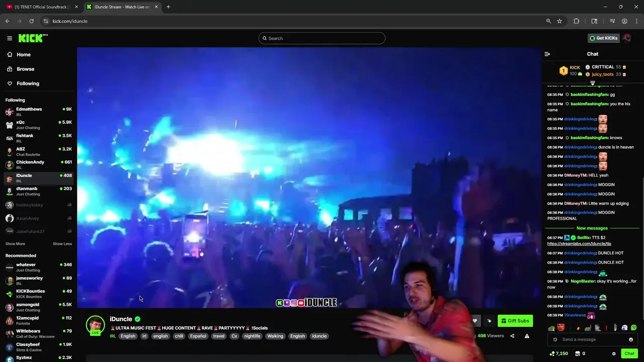
Task: Select the Walking tag
Action: (x=275, y=336)
